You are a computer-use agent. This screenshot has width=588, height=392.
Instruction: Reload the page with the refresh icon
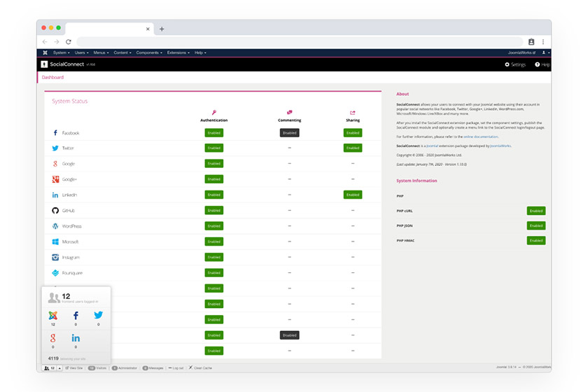[x=69, y=41]
